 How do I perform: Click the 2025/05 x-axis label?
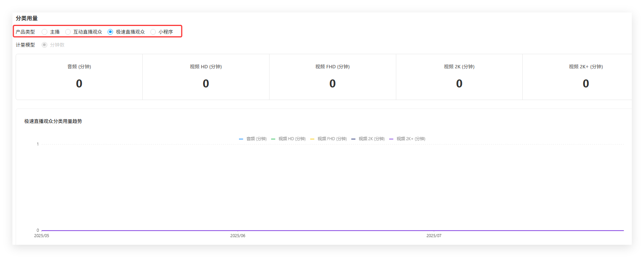pyautogui.click(x=42, y=236)
